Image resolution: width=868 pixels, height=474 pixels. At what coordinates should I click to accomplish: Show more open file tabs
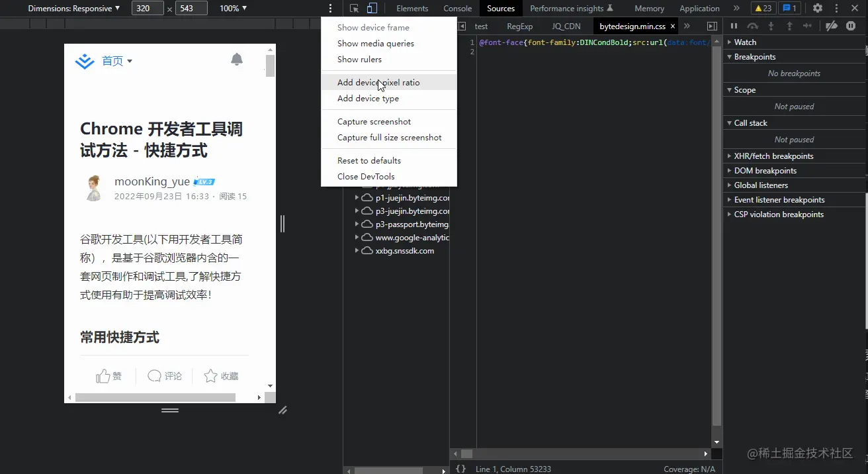tap(687, 26)
